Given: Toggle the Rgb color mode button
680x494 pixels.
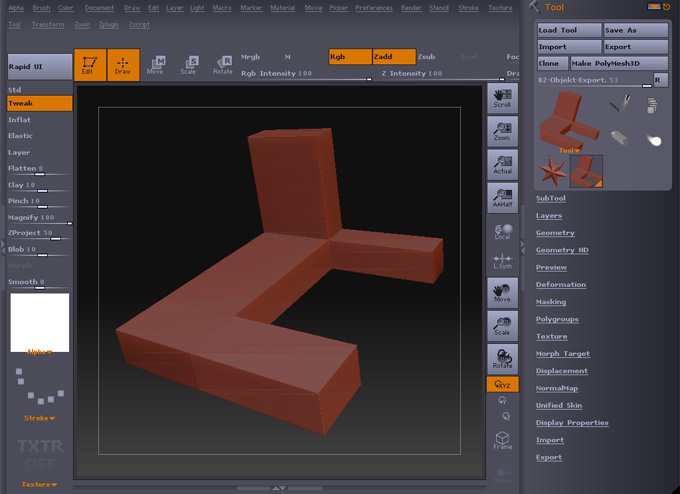Looking at the screenshot, I should pos(350,57).
